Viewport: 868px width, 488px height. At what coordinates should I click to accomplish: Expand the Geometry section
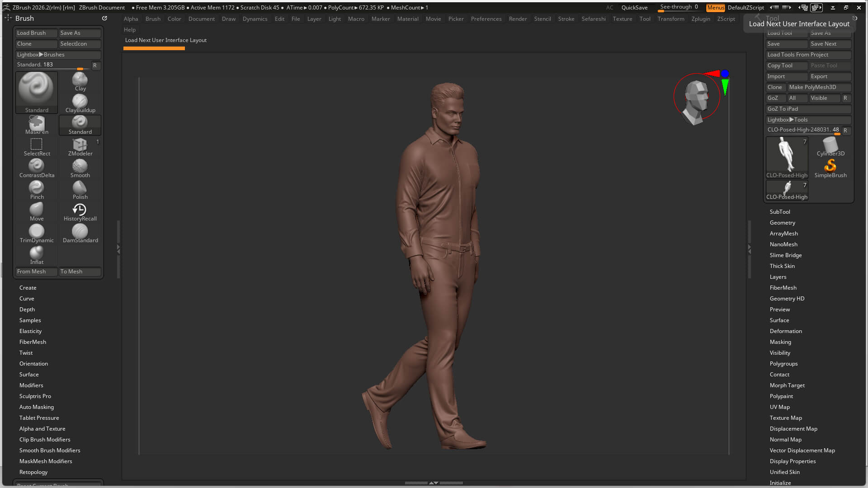[x=782, y=223]
